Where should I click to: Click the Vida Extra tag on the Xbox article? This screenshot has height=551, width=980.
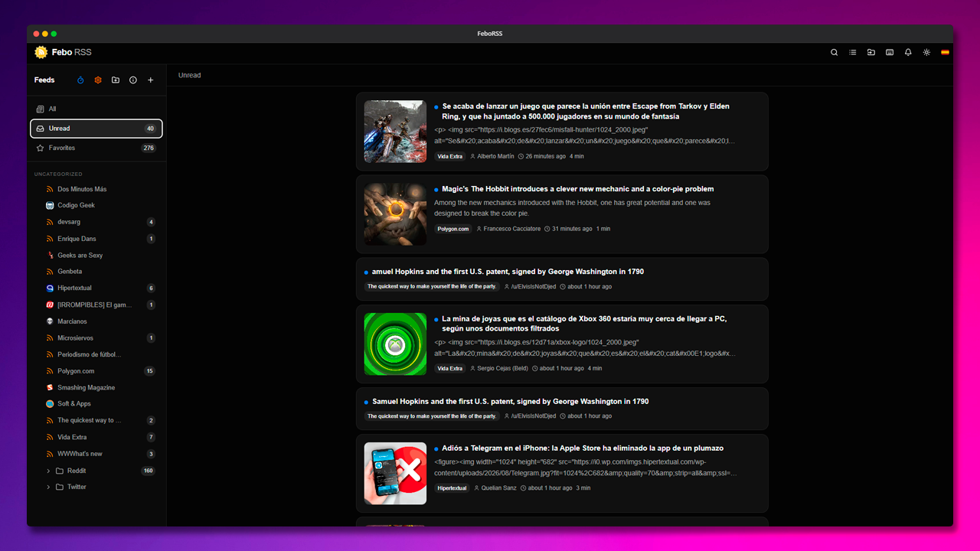450,368
